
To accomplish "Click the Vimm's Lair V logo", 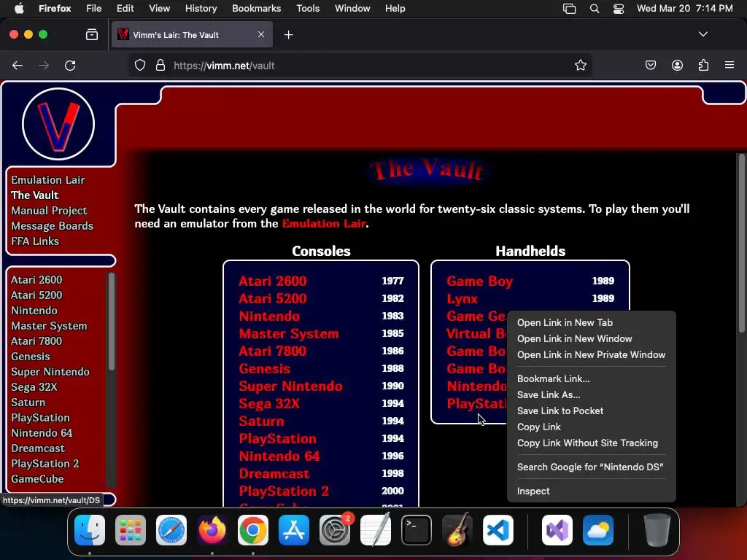I will tap(58, 124).
